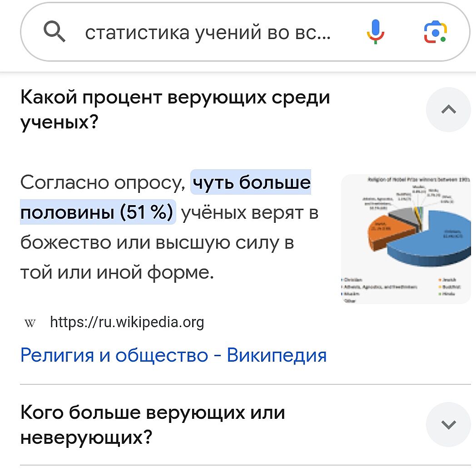
Task: Open "Религия и общество - Википедия" link
Action: point(174,355)
